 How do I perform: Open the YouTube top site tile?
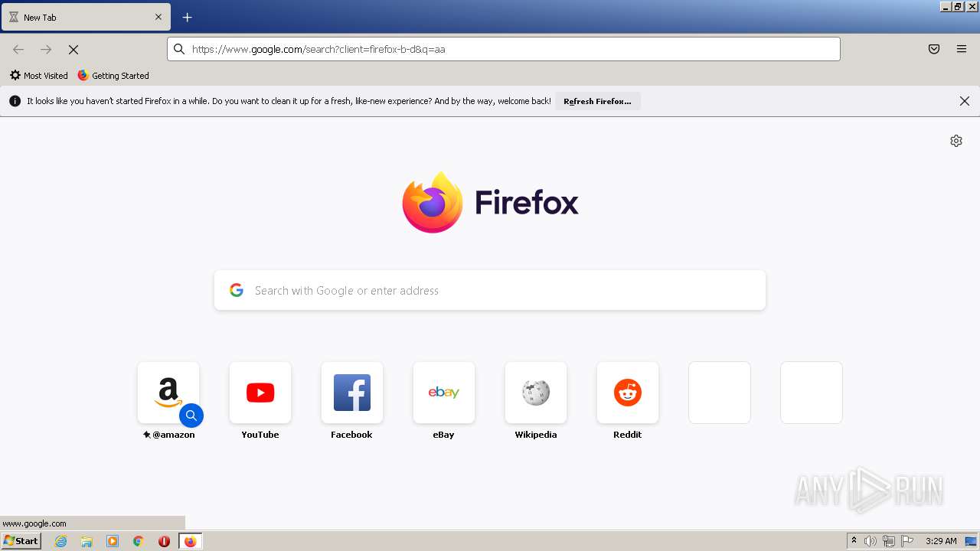coord(260,393)
